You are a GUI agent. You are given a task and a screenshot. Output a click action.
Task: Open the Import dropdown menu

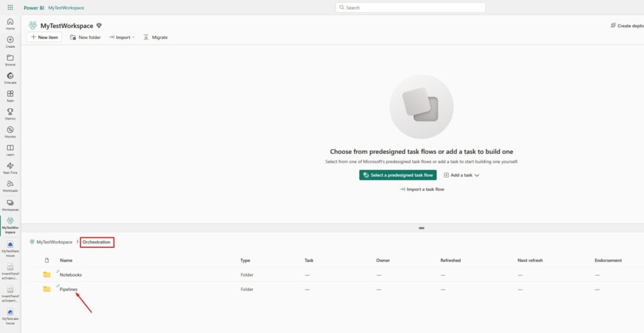[122, 37]
